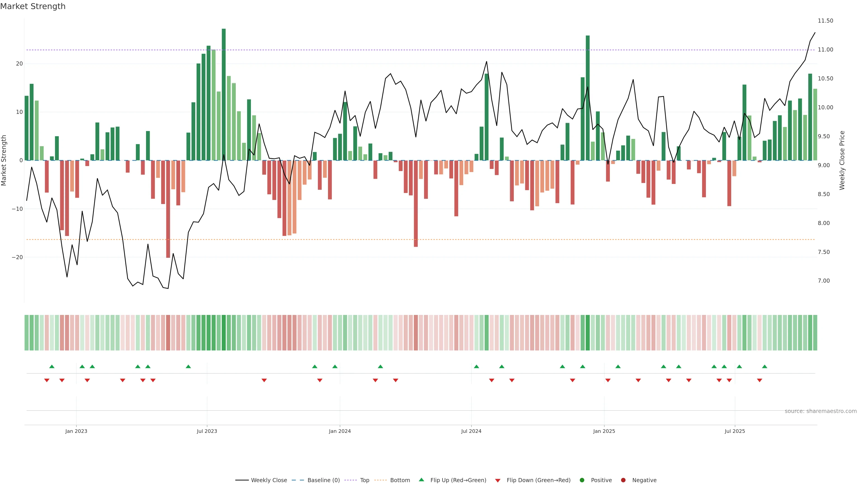Click the rightmost green flip-up triangle marker

coord(764,366)
